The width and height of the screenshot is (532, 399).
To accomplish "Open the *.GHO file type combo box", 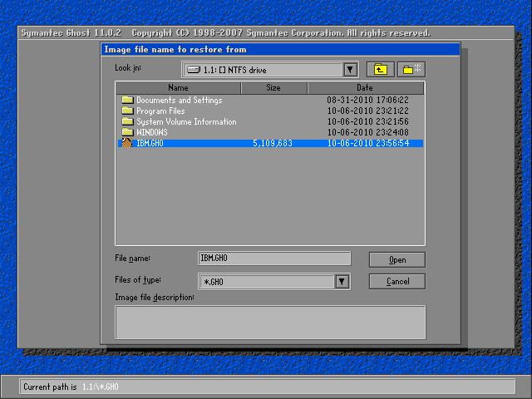I will (274, 281).
